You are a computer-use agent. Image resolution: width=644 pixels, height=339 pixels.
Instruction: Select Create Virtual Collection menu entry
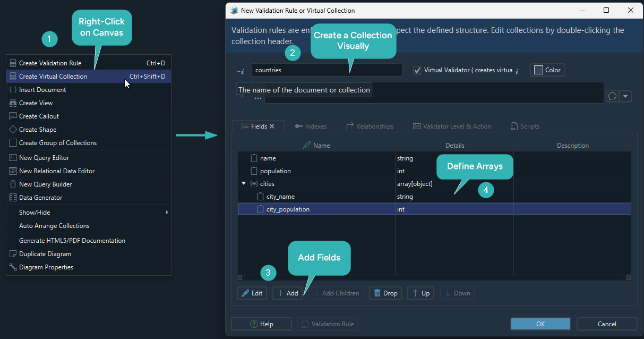pyautogui.click(x=89, y=77)
